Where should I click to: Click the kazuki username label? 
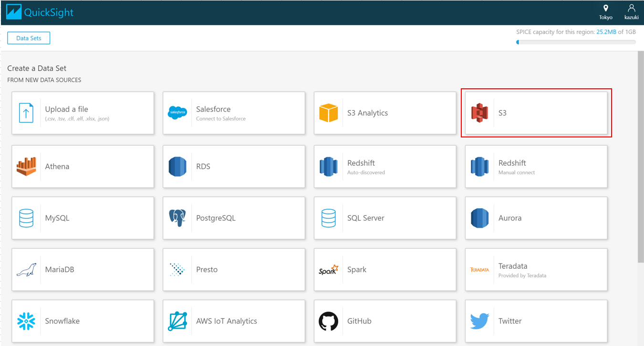point(632,18)
